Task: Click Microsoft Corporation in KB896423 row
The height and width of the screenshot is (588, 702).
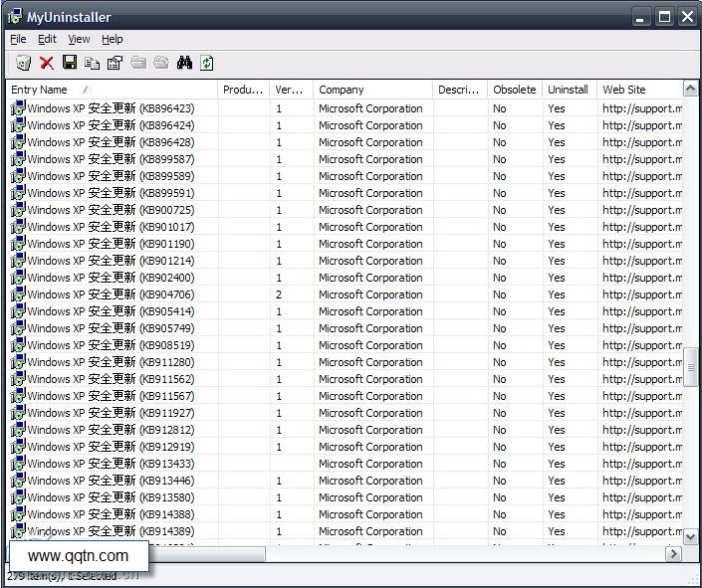Action: (x=370, y=108)
